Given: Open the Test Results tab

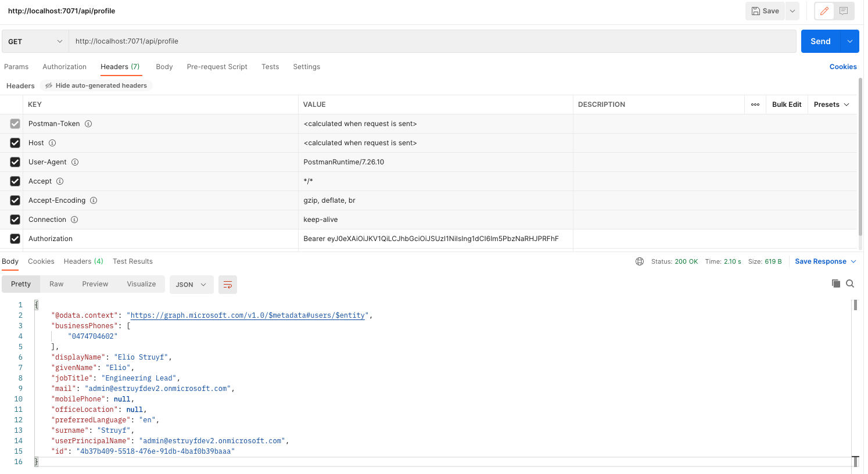Looking at the screenshot, I should [132, 261].
